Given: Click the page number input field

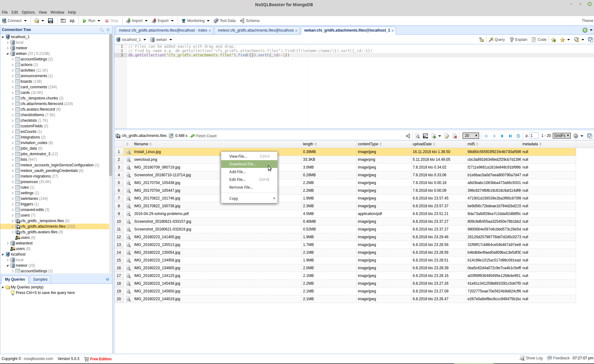Looking at the screenshot, I should 534,136.
